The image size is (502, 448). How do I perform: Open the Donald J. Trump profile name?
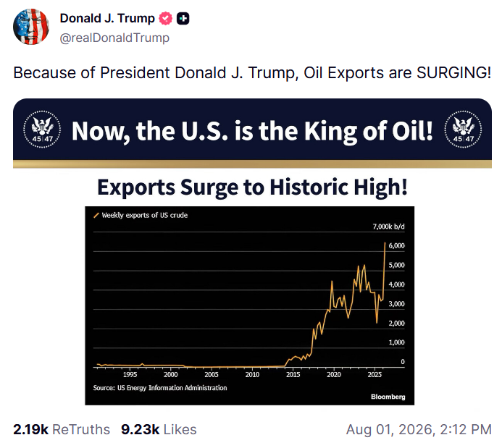point(107,18)
